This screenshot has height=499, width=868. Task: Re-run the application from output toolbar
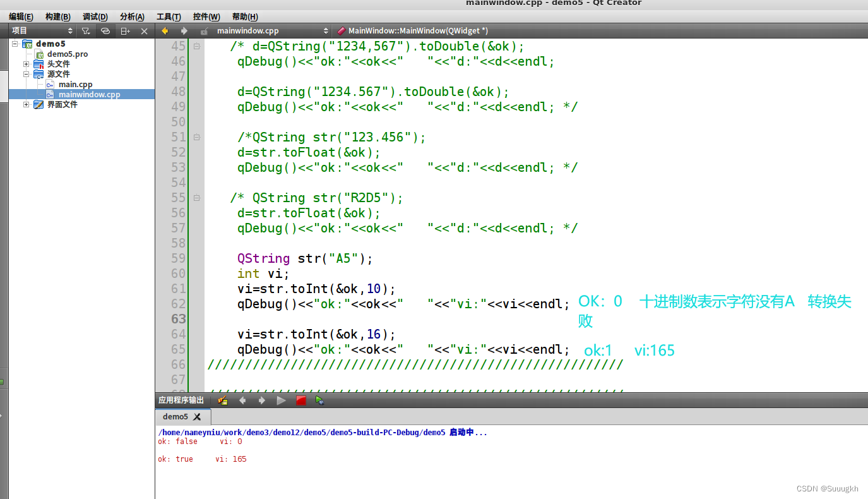pyautogui.click(x=281, y=400)
